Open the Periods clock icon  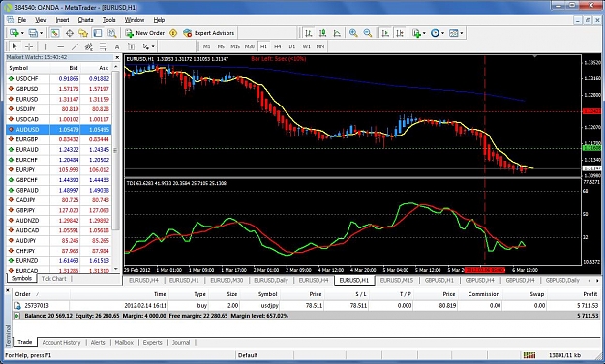coord(435,33)
